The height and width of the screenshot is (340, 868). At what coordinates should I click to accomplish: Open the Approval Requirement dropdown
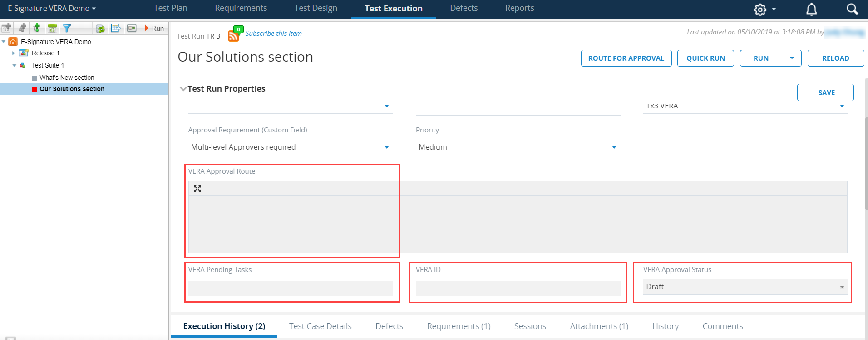point(386,147)
